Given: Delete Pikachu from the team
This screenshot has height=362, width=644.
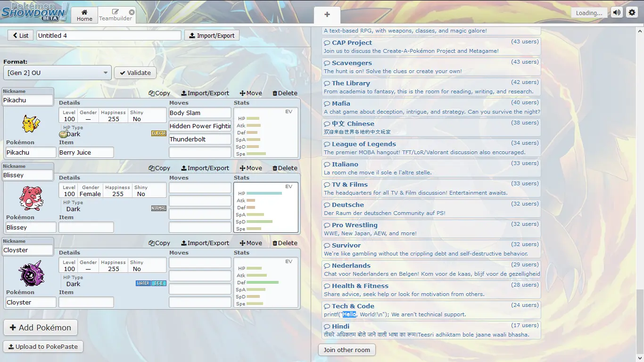Looking at the screenshot, I should click(x=285, y=93).
